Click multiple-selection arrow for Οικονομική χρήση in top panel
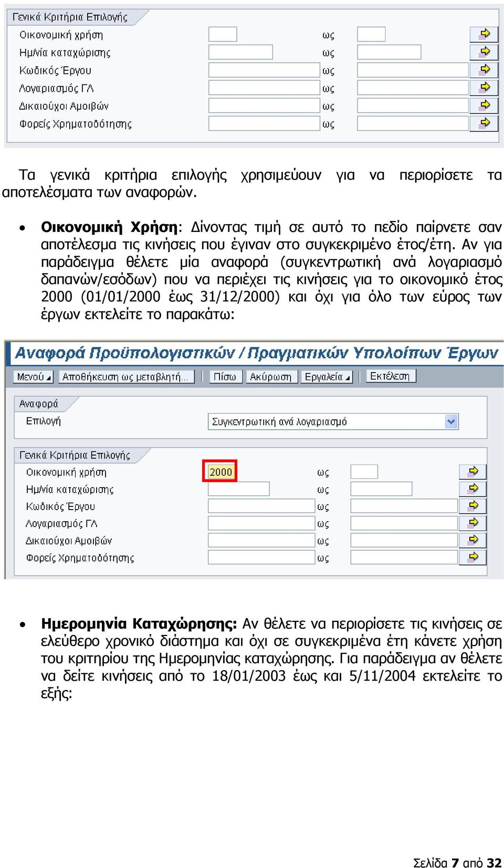This screenshot has height=868, width=504. click(x=484, y=34)
